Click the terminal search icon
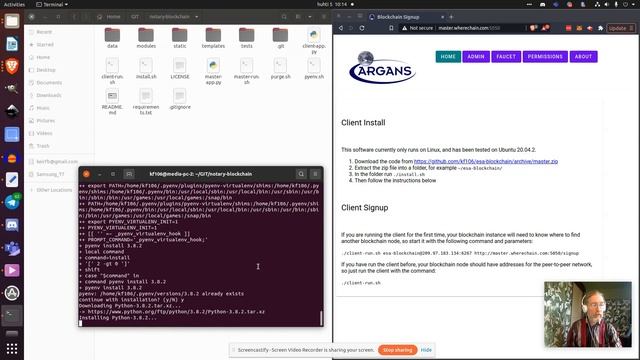 click(x=301, y=174)
